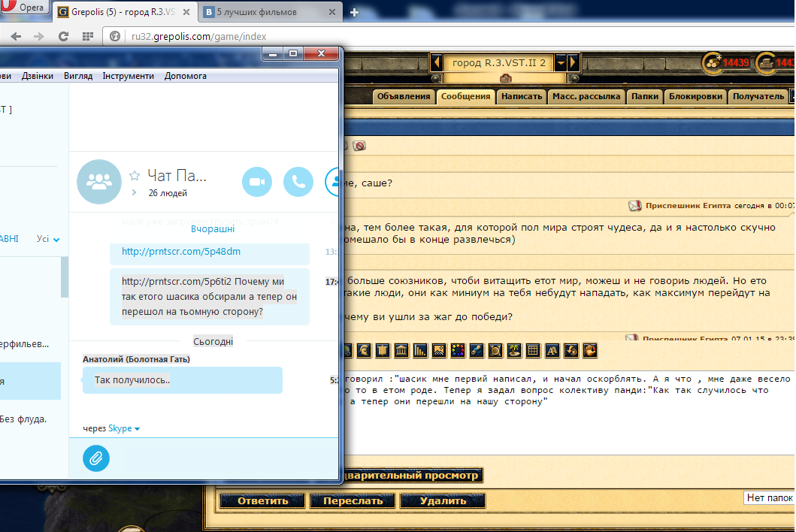The height and width of the screenshot is (532, 796).
Task: Switch to Объявления tab
Action: click(x=404, y=96)
